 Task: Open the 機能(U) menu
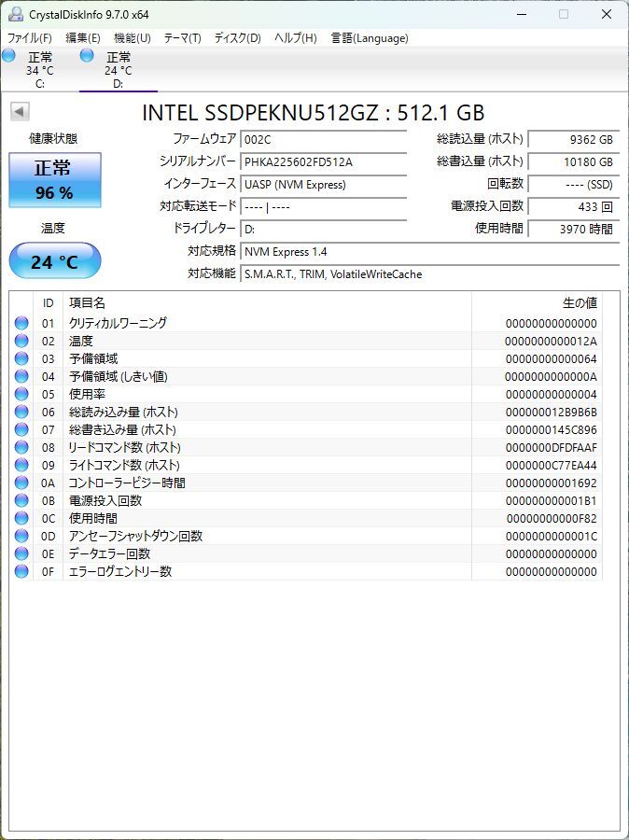tap(133, 38)
